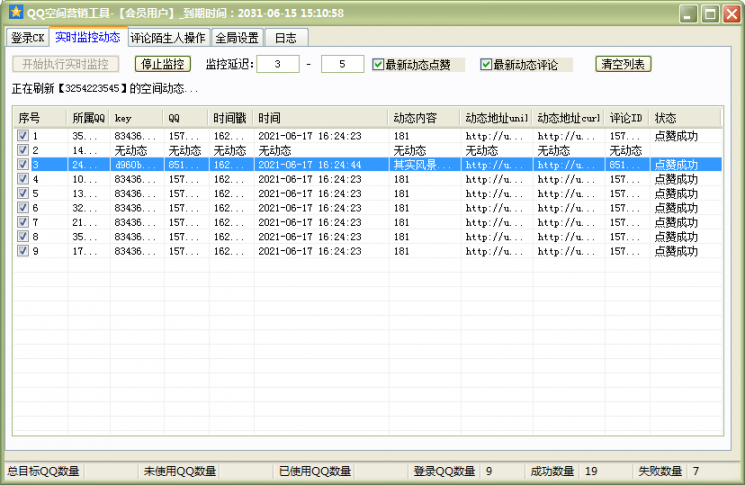
Task: Uncheck the checkbox for row 3
Action: [23, 165]
